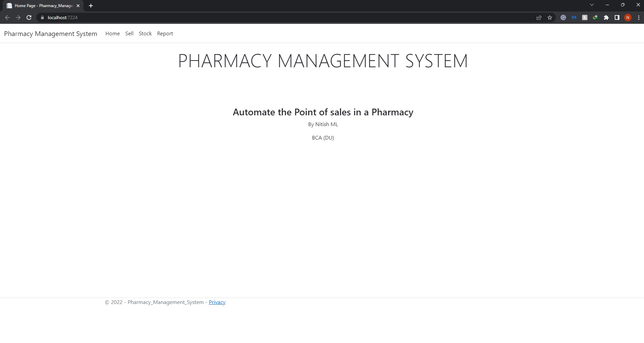Restore down the browser window
This screenshot has width=644, height=343.
623,5
